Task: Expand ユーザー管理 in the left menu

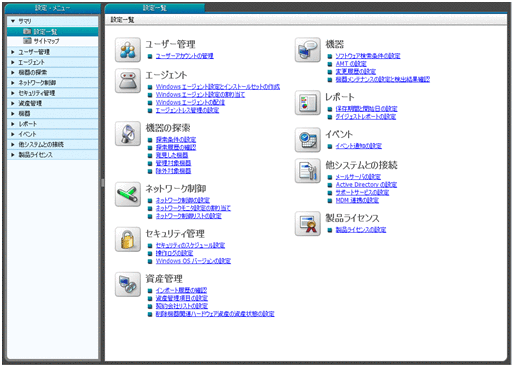Action: (x=13, y=52)
